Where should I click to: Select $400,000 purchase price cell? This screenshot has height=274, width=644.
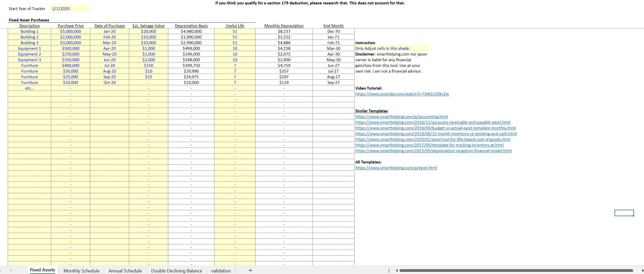(71, 66)
